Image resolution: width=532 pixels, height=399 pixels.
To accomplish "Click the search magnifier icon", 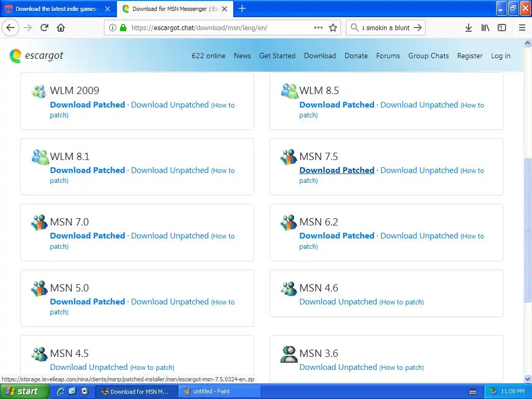I will click(x=354, y=28).
